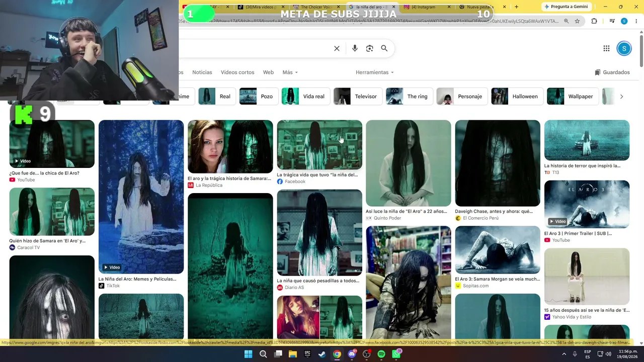Open the "Herramientas" dropdown
The image size is (644, 362).
tap(375, 72)
